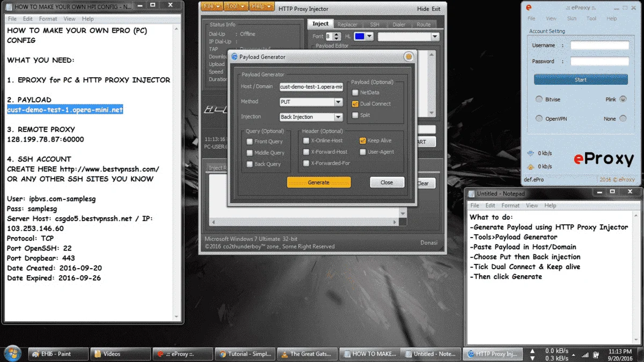
Task: Enable the Back Query checkbox
Action: tap(250, 164)
